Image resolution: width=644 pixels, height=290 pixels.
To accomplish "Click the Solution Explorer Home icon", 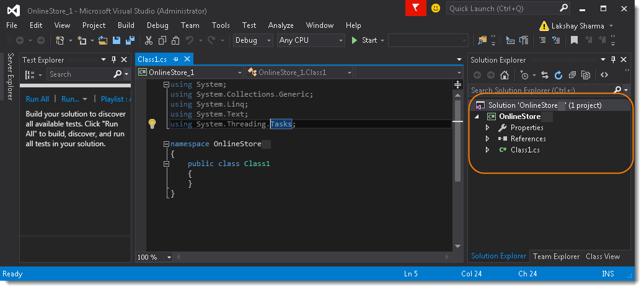I will pos(505,75).
